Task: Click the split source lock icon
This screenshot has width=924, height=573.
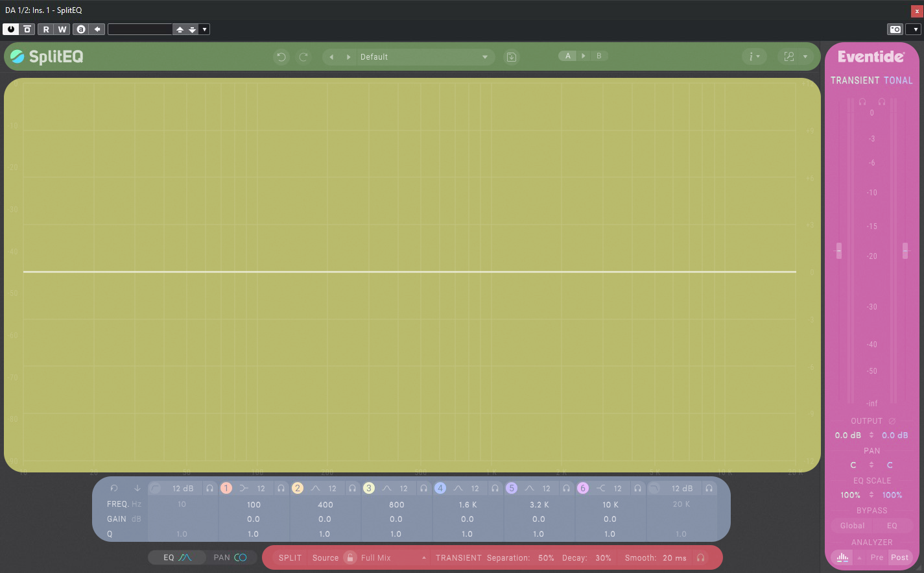Action: (x=350, y=557)
